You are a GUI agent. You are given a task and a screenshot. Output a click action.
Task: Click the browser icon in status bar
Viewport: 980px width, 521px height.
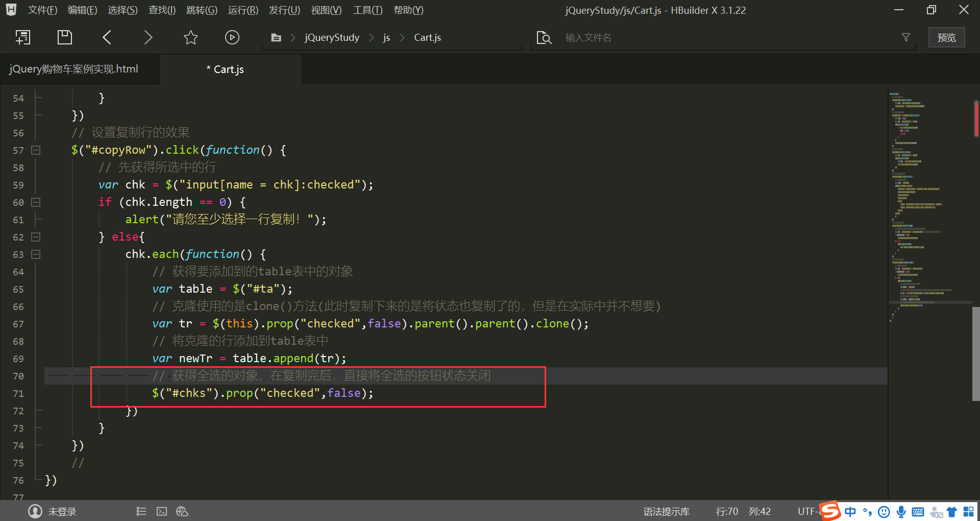coord(182,511)
